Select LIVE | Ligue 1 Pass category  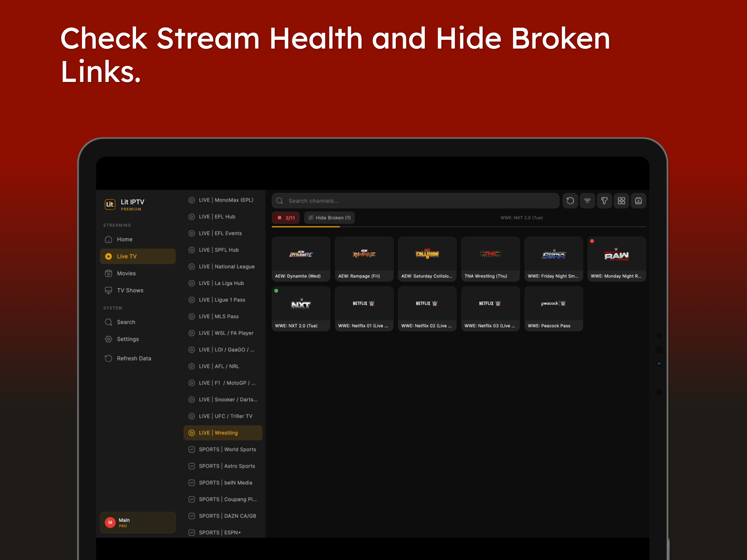tap(223, 300)
